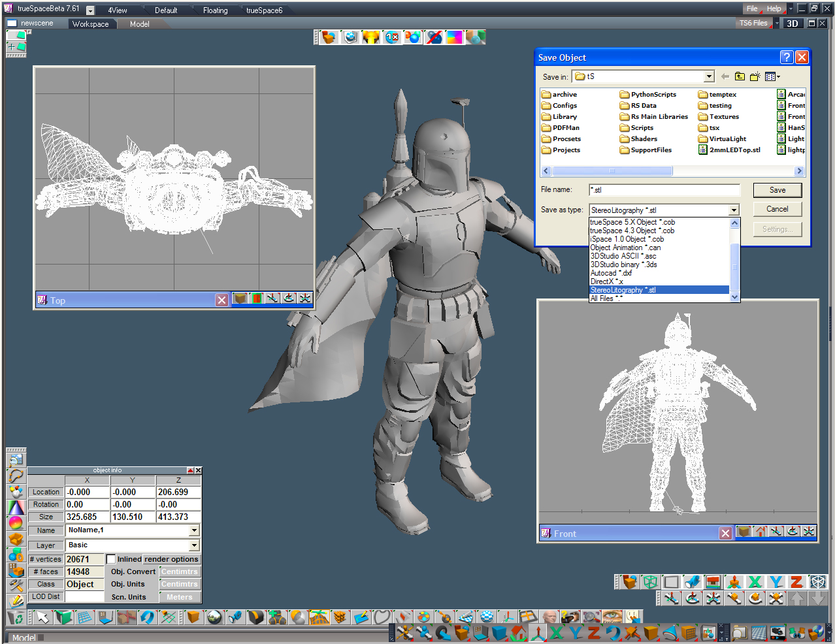Open the paint palette icon in the sidebar

(16, 492)
